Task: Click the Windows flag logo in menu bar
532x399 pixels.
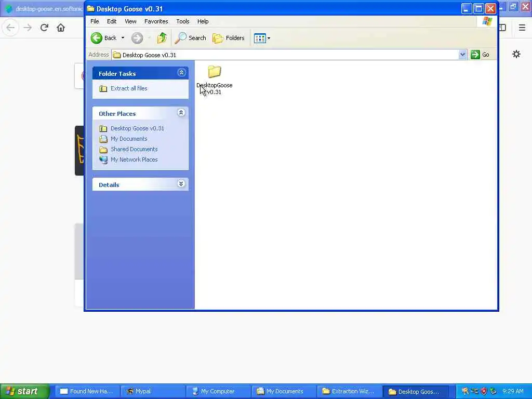Action: [487, 21]
